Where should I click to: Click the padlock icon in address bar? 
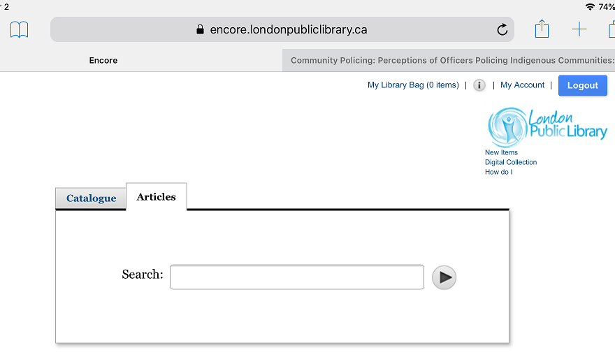click(200, 29)
